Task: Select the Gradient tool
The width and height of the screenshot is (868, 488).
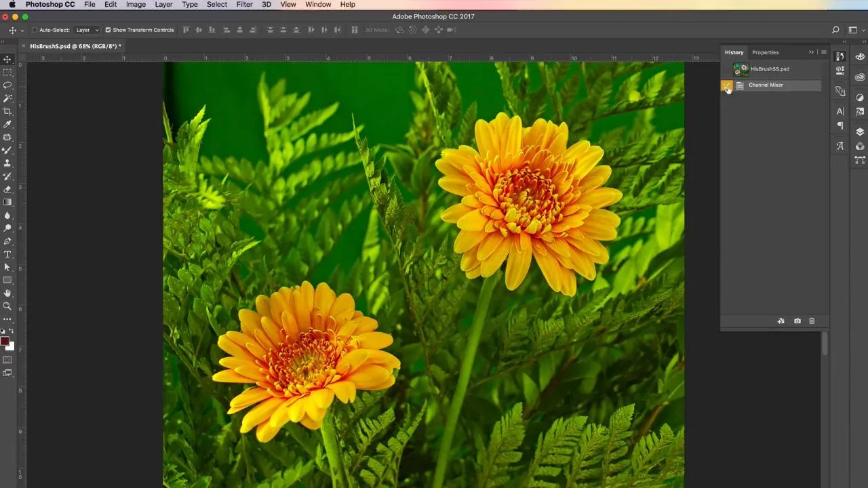Action: point(7,202)
